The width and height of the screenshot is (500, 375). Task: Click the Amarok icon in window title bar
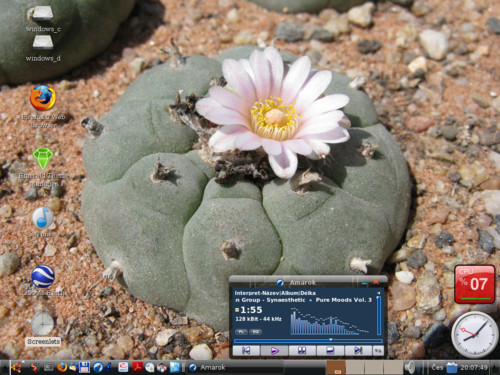(280, 283)
